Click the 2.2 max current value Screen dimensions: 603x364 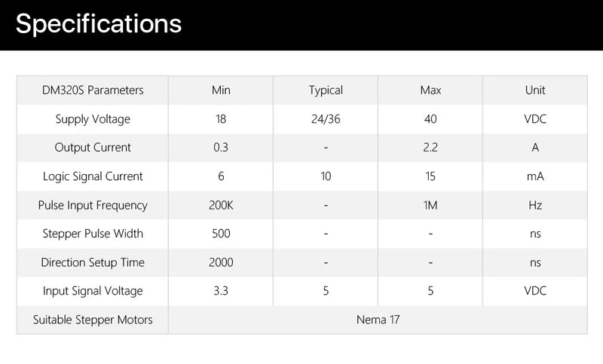pyautogui.click(x=430, y=148)
